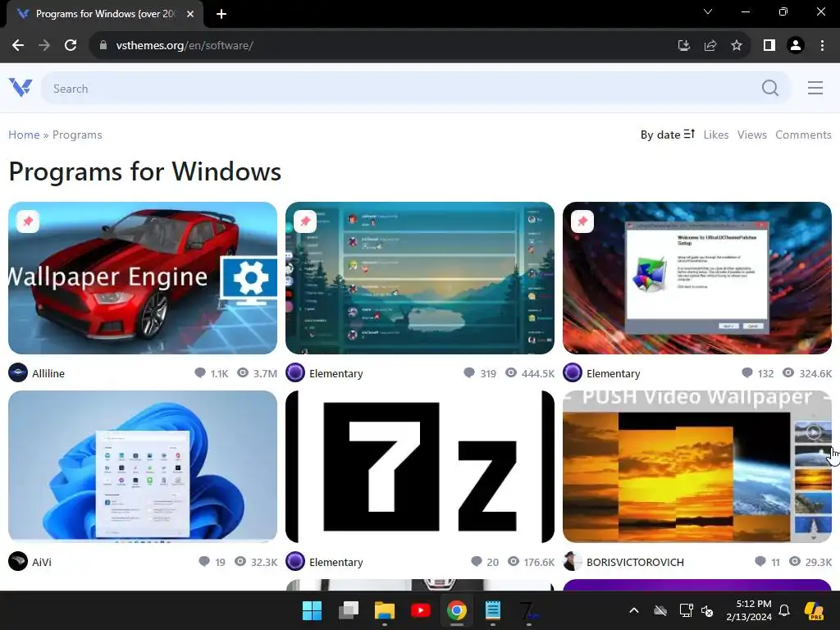The height and width of the screenshot is (630, 840).
Task: Click install app icon in address bar
Action: [684, 46]
